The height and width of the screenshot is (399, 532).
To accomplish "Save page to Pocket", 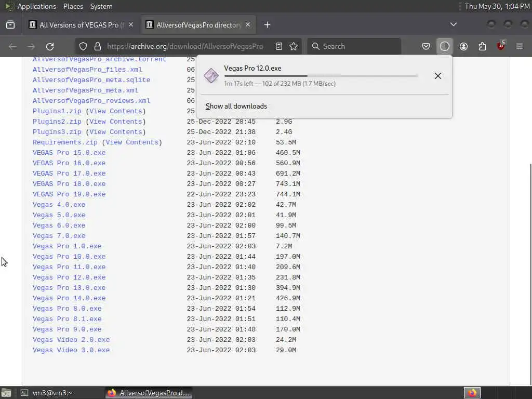I will coord(426,46).
